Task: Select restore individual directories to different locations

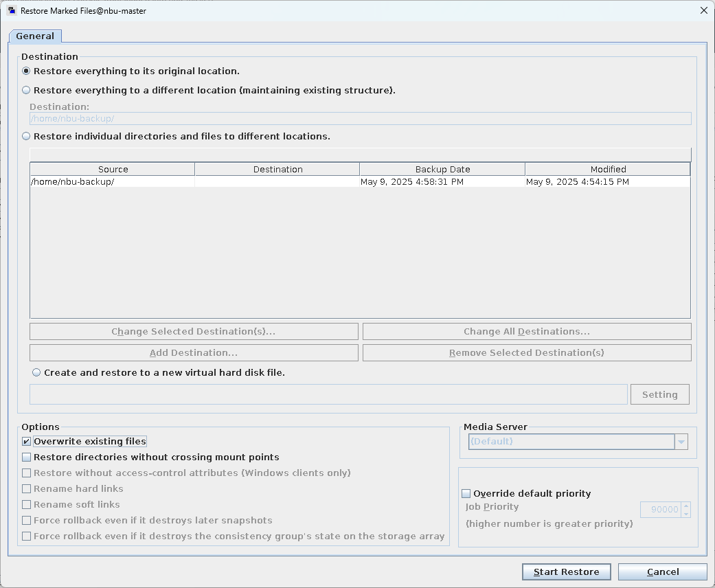Action: point(27,136)
